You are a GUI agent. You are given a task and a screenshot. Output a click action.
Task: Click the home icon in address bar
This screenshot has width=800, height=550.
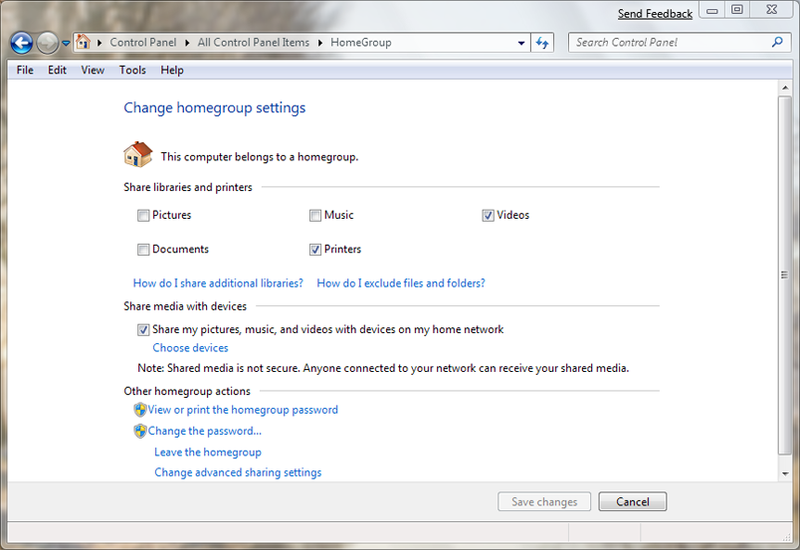pyautogui.click(x=83, y=42)
